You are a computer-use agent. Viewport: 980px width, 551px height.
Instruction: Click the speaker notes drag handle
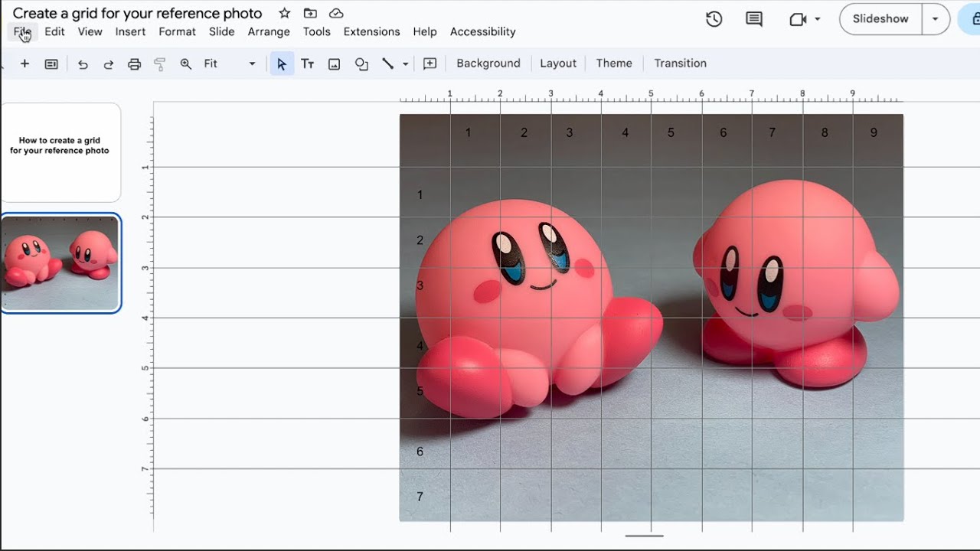click(644, 536)
